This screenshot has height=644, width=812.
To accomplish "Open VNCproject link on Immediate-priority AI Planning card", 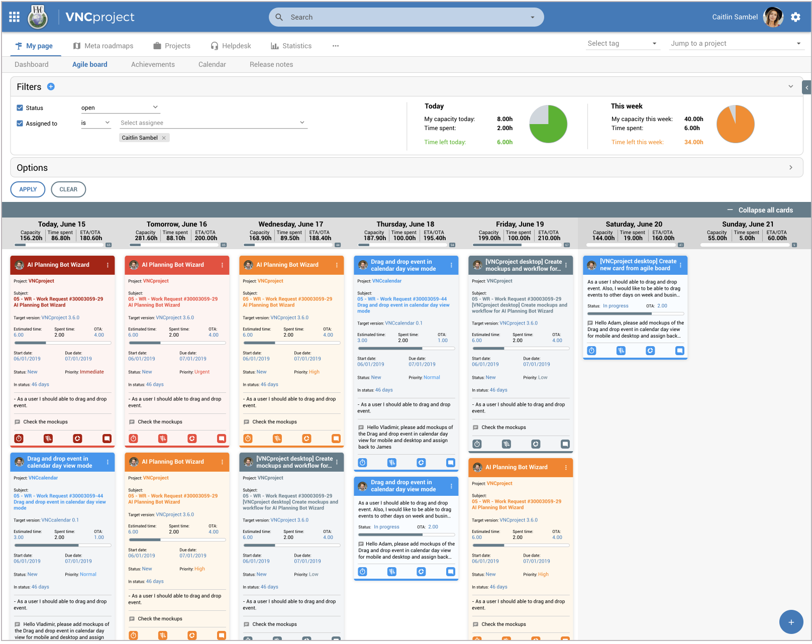I will (x=41, y=281).
